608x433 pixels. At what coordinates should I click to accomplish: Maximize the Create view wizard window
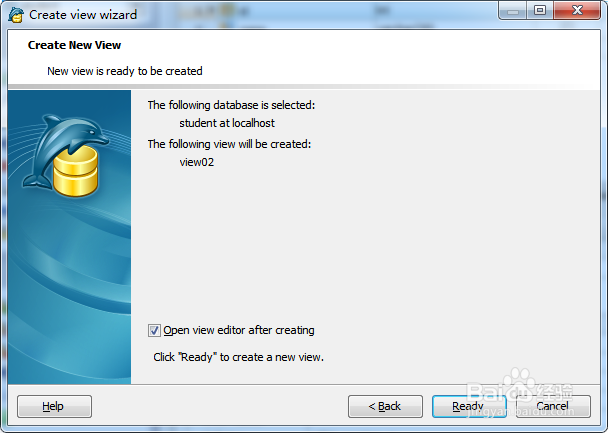(540, 10)
